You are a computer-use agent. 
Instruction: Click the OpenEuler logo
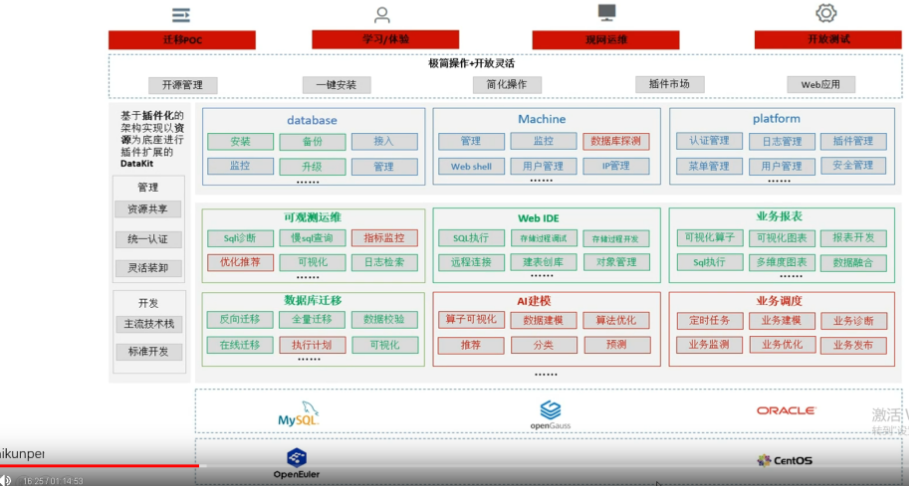297,463
